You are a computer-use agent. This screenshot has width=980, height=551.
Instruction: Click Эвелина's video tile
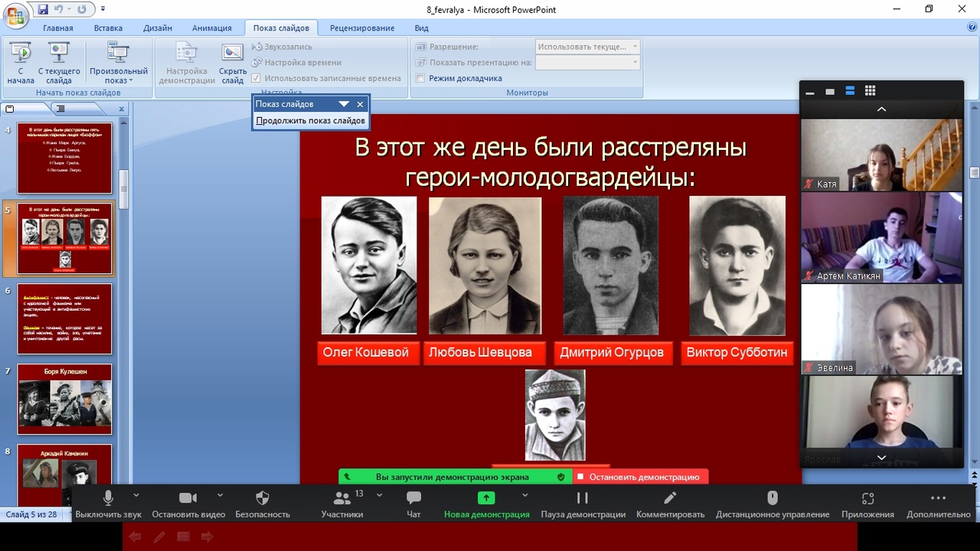pyautogui.click(x=881, y=329)
